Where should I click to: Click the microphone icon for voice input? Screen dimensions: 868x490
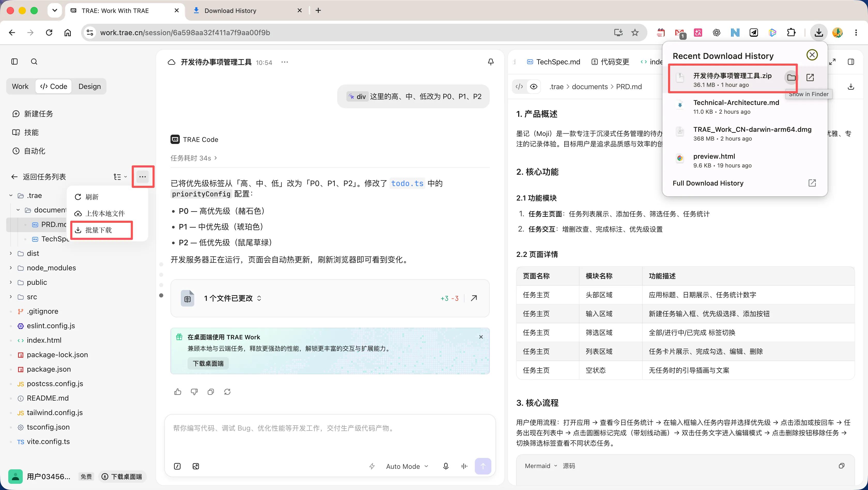point(445,466)
